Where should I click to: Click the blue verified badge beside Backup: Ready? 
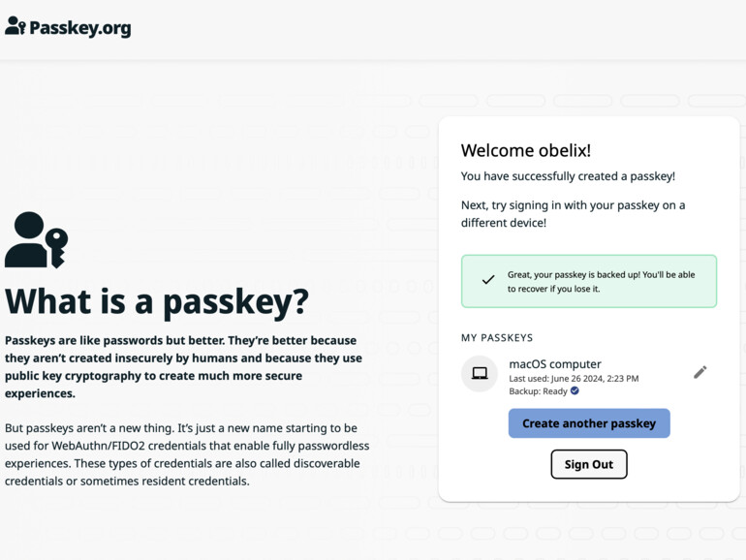tap(575, 391)
